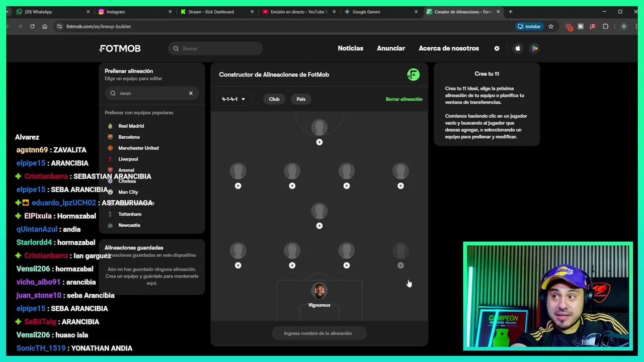Open FotMob settings gear icon
This screenshot has width=644, height=362.
pos(497,48)
